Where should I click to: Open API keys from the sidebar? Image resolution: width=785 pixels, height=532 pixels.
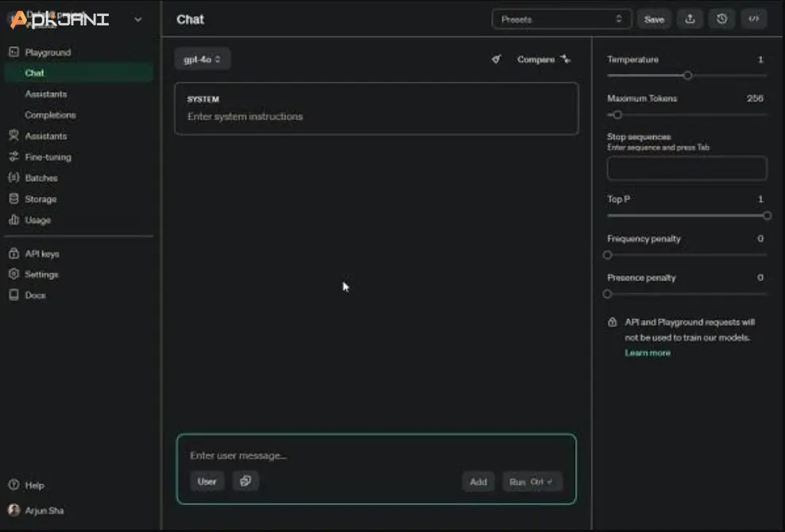(x=41, y=254)
